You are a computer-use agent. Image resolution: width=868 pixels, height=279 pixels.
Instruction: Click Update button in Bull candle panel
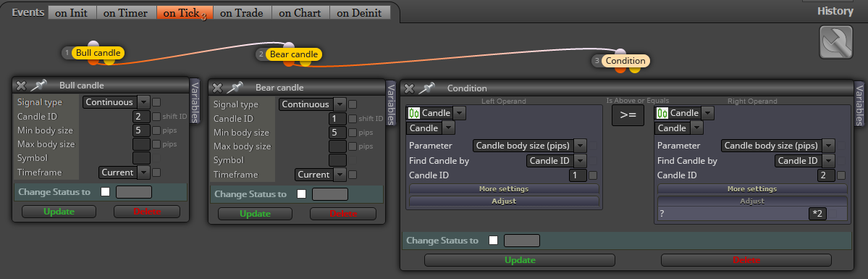pyautogui.click(x=59, y=212)
